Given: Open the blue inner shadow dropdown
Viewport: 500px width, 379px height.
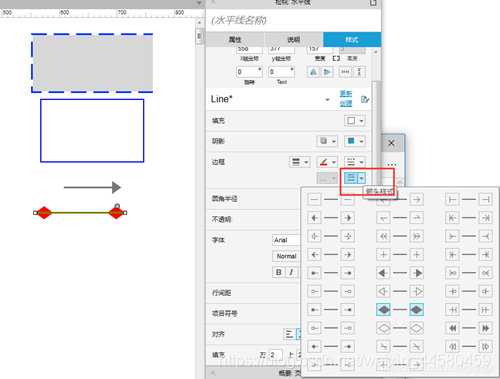Looking at the screenshot, I should coord(355,141).
